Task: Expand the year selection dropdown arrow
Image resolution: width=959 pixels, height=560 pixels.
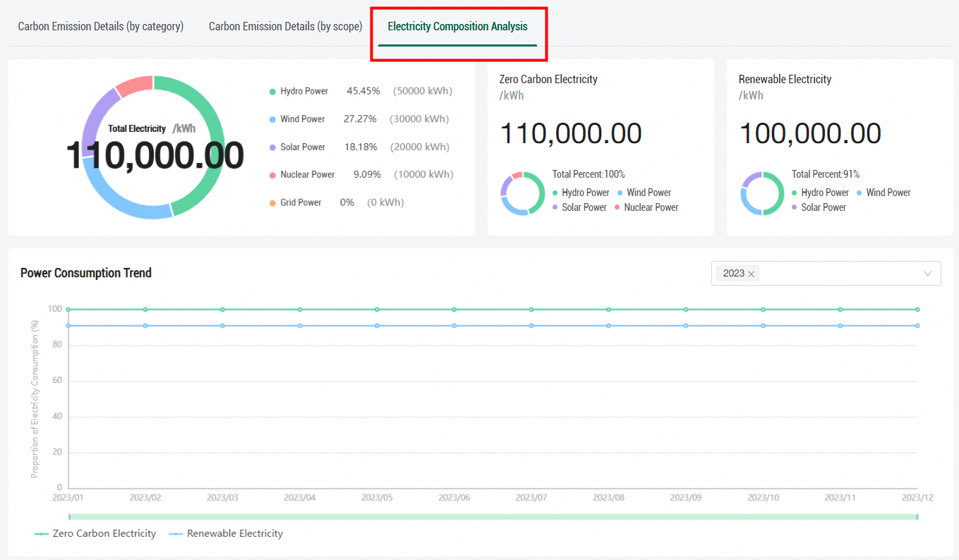Action: pos(928,274)
